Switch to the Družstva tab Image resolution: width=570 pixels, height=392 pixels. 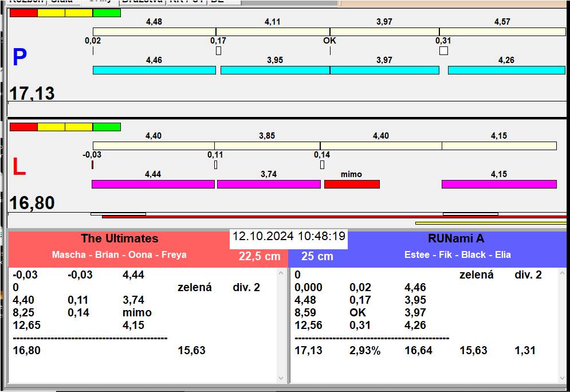[142, 2]
